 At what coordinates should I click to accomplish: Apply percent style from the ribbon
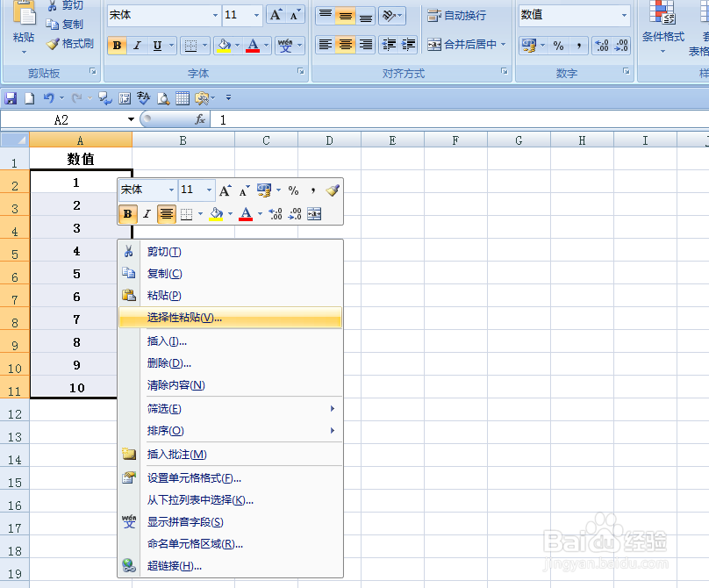coord(558,46)
